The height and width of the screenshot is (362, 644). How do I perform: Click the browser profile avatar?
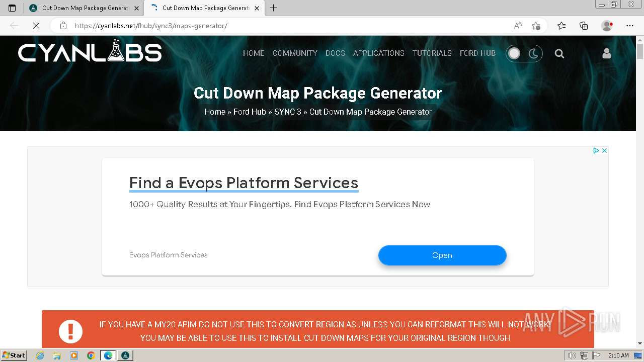(607, 26)
